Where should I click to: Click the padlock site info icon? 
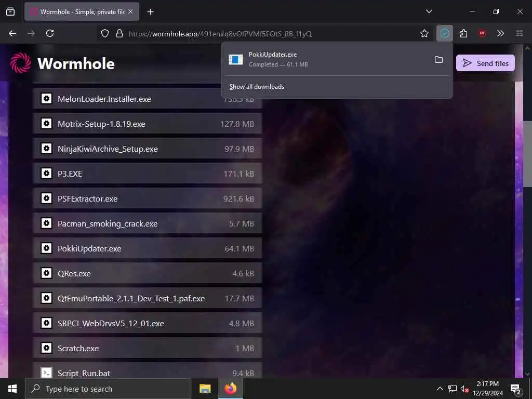click(x=119, y=33)
